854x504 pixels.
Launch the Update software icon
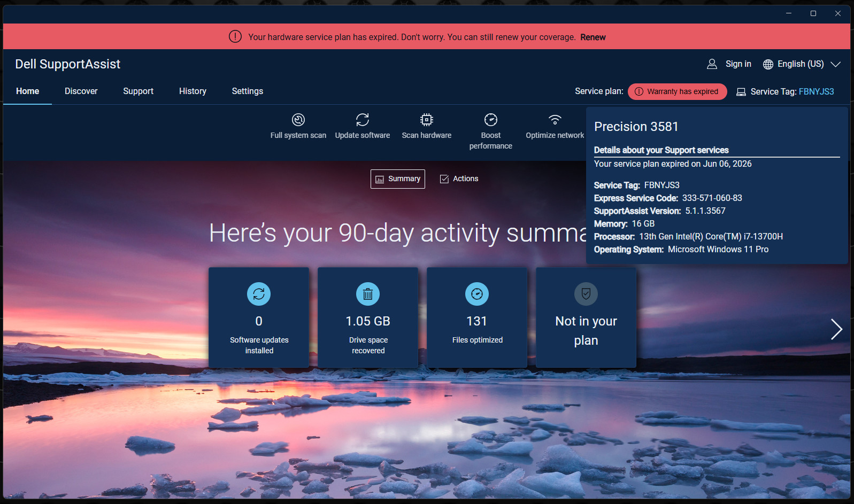[x=363, y=120]
